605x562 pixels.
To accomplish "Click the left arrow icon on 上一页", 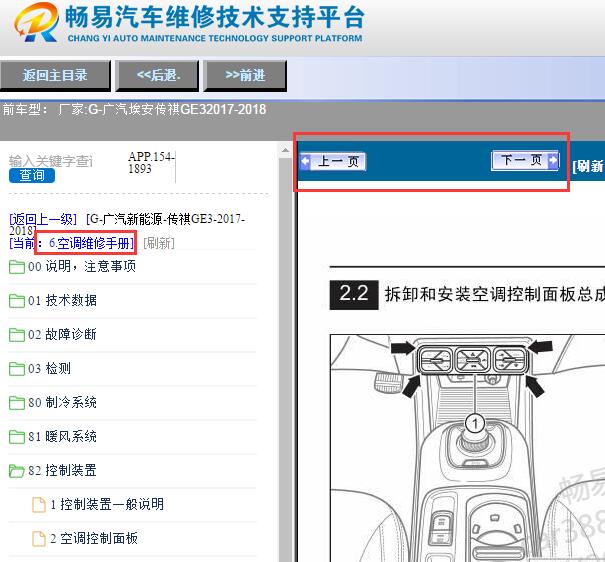I will click(x=305, y=161).
